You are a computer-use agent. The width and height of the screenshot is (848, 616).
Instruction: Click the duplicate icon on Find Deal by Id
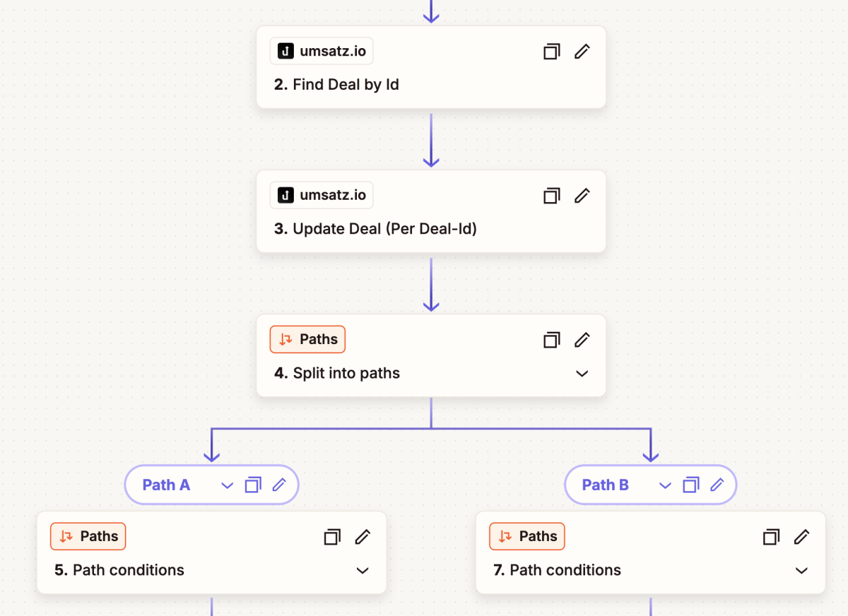pyautogui.click(x=551, y=51)
